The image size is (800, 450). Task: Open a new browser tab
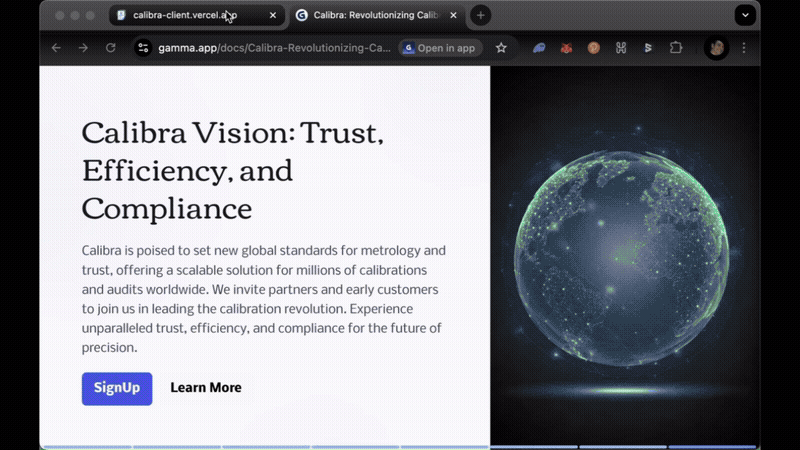pos(481,15)
